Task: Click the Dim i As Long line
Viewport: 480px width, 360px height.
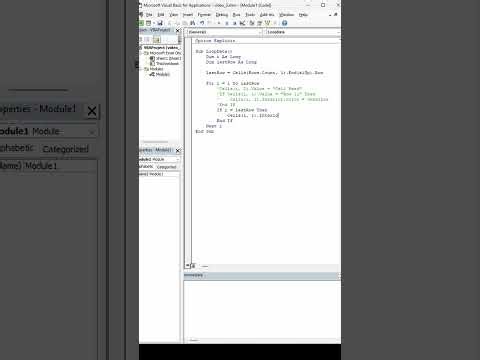Action: [223, 57]
